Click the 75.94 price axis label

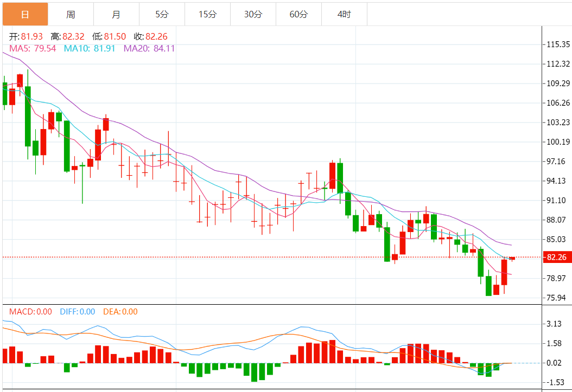pos(556,298)
